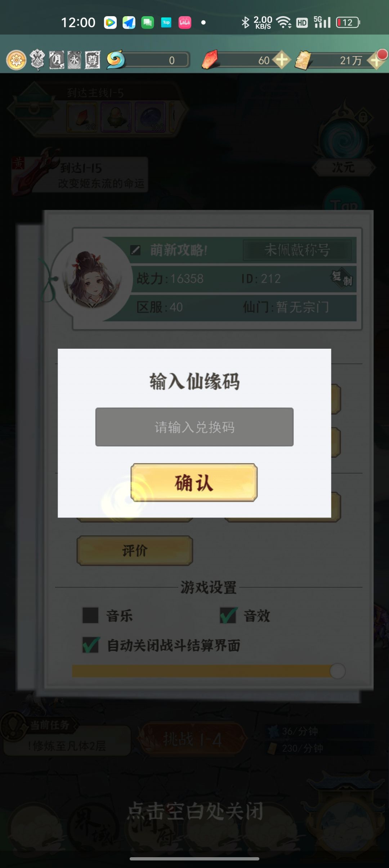
Task: Uncheck the 音效 sound effects checkbox
Action: click(x=228, y=615)
